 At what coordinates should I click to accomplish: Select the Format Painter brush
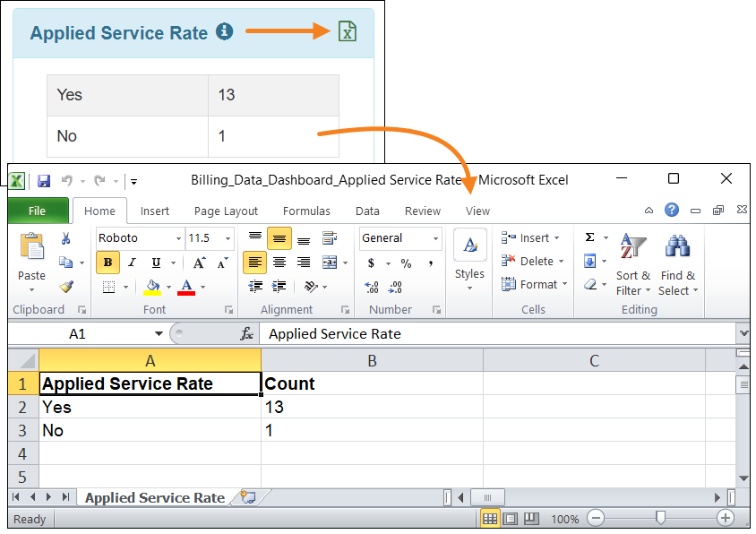coord(66,287)
